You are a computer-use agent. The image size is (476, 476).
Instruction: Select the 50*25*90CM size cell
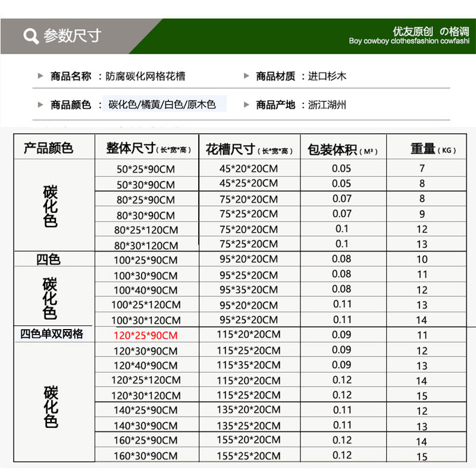[146, 169]
